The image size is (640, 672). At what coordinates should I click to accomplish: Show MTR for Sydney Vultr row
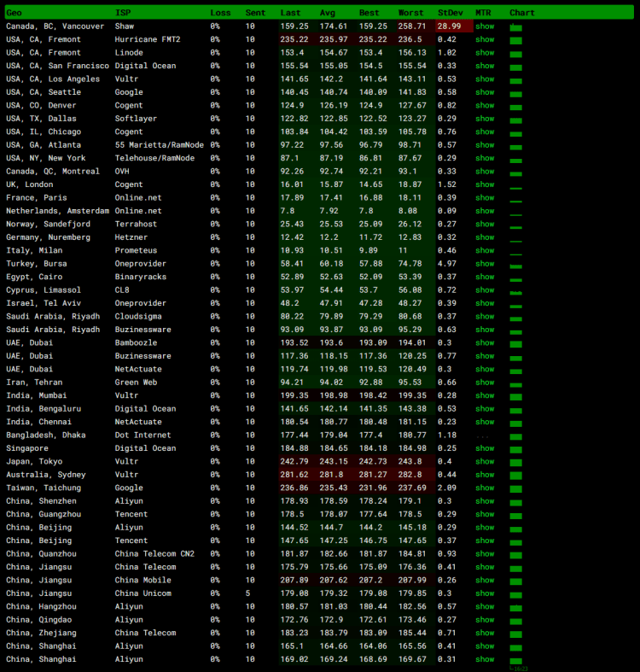(485, 475)
